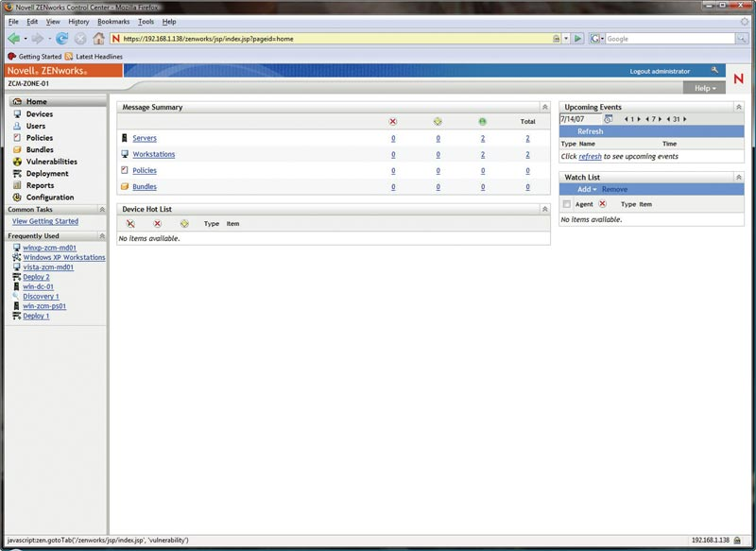Click the padlock icon in the status bar
Image resolution: width=756 pixels, height=551 pixels.
click(x=738, y=541)
